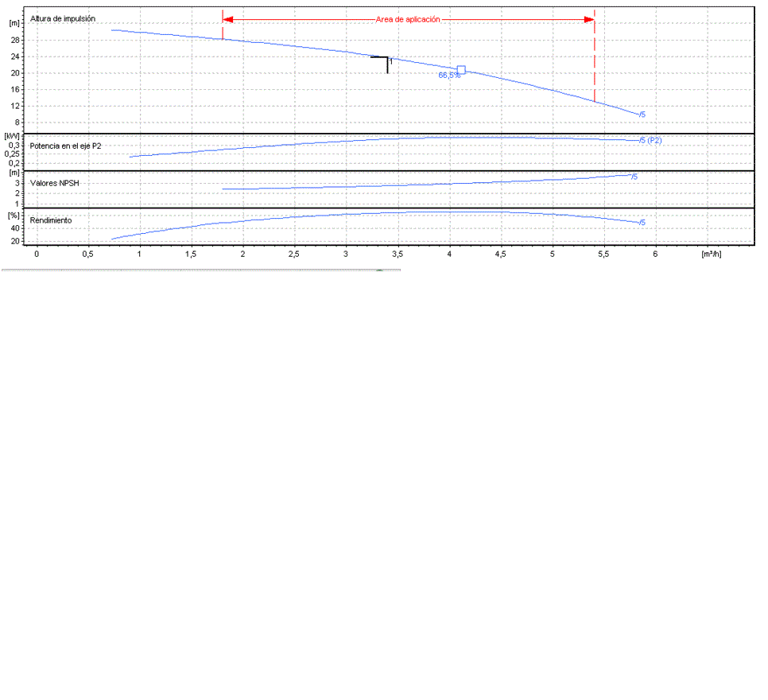
Task: Click flow axis value '5,5'
Action: pos(603,255)
